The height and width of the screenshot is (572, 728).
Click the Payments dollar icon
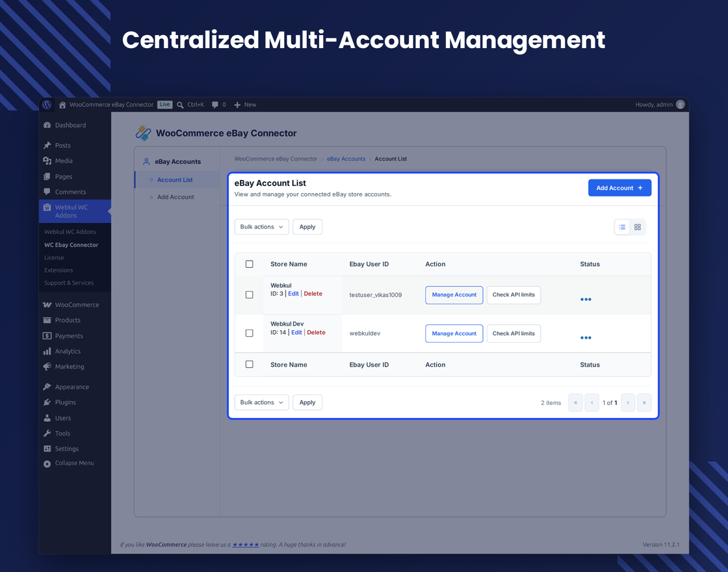(x=47, y=335)
